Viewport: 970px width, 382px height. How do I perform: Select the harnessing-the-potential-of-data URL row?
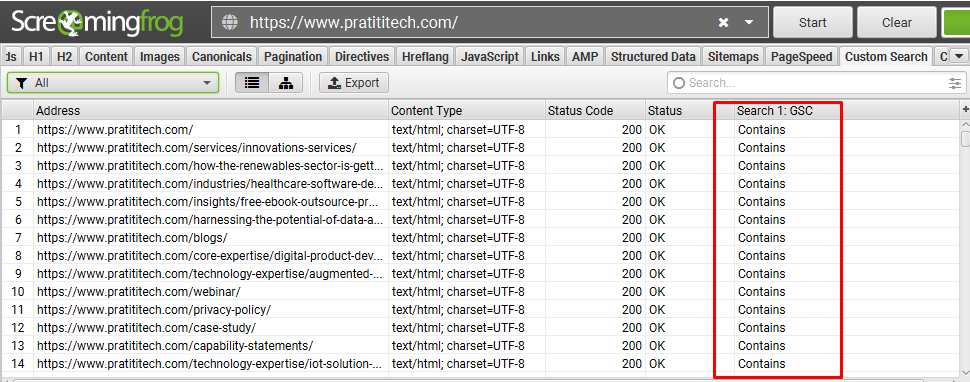tap(210, 219)
